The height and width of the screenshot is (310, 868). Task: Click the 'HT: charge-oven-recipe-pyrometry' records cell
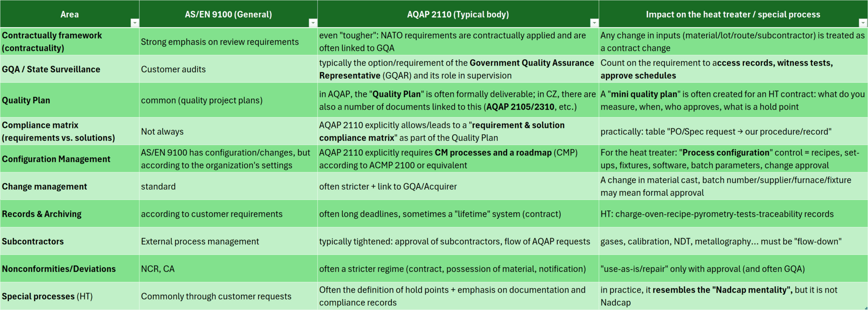coord(733,214)
